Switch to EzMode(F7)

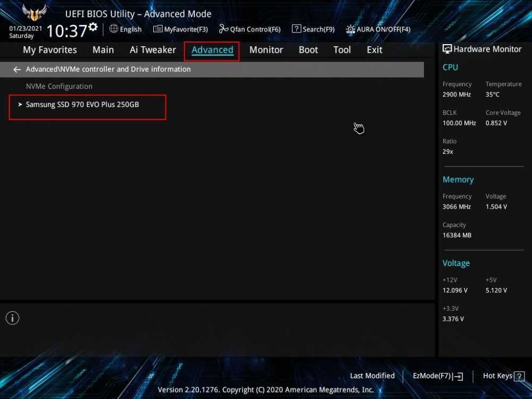437,376
